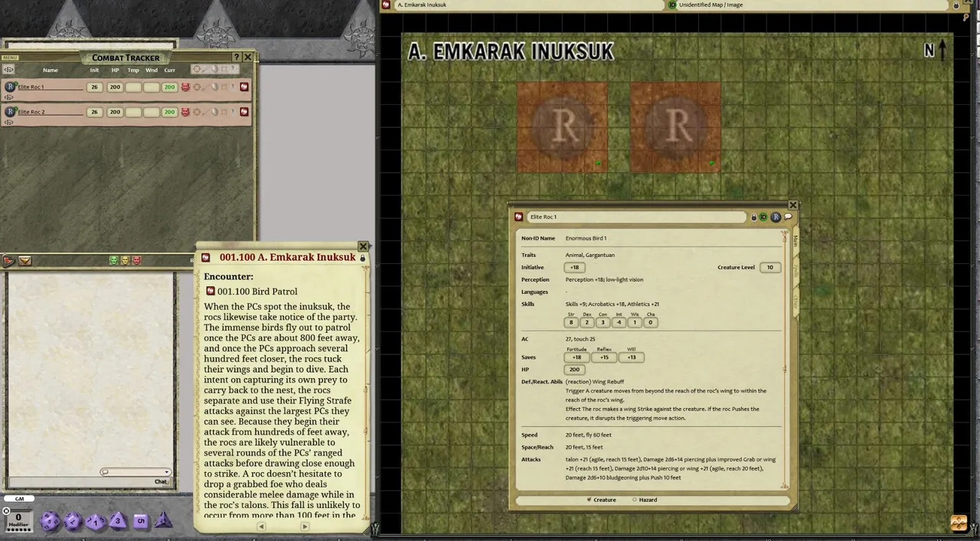Click the GM identity label
Image resolution: width=980 pixels, height=541 pixels.
[19, 499]
